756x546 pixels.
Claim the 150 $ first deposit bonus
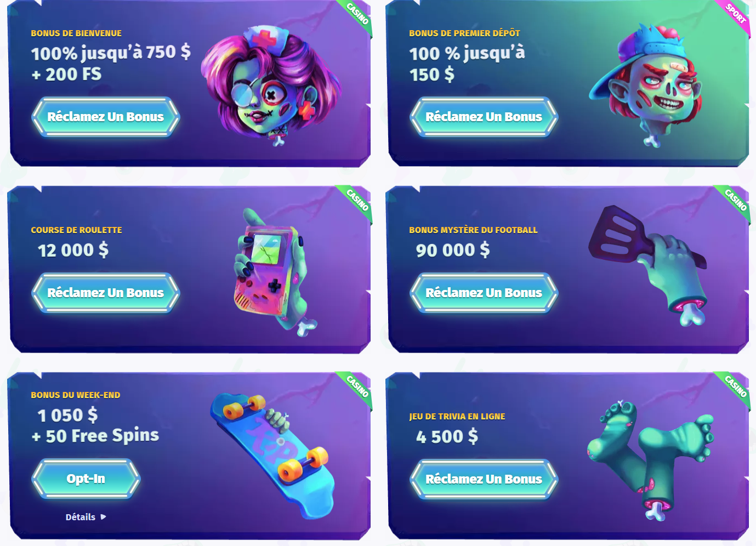484,117
